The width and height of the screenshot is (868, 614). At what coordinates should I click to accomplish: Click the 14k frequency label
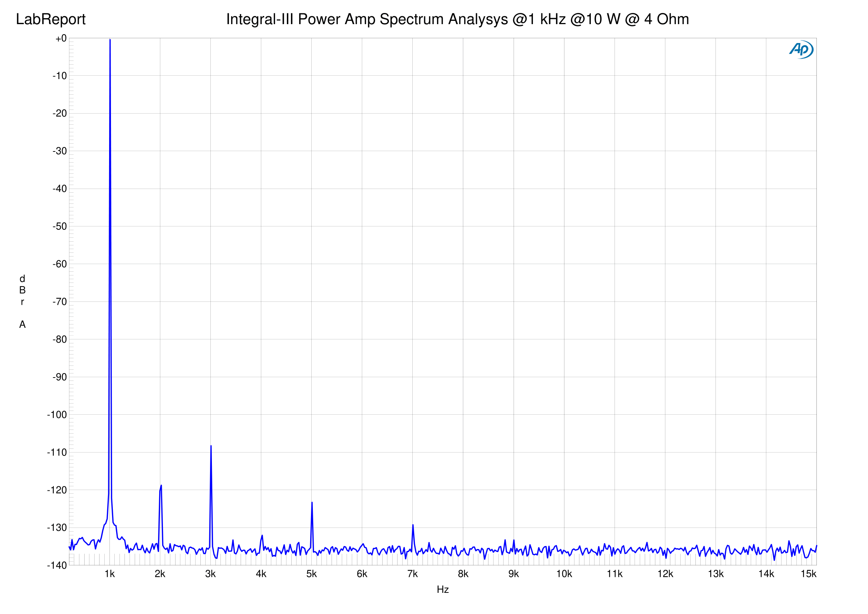point(766,574)
